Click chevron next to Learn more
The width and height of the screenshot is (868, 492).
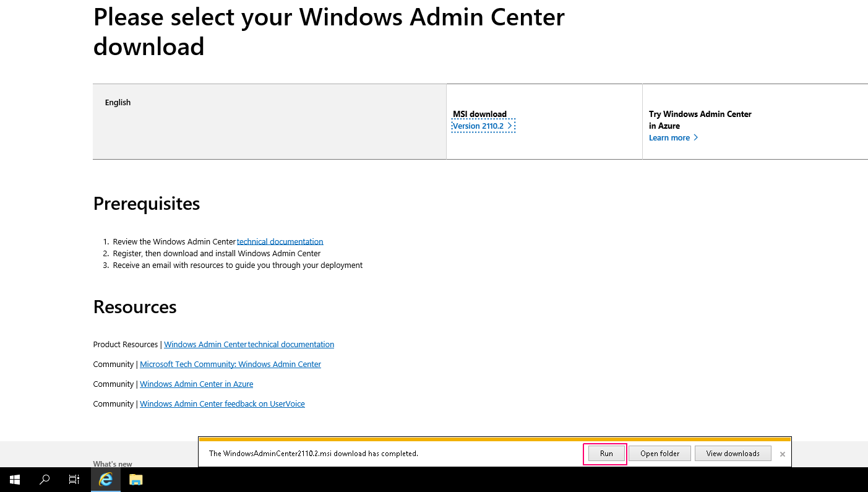[x=696, y=138]
